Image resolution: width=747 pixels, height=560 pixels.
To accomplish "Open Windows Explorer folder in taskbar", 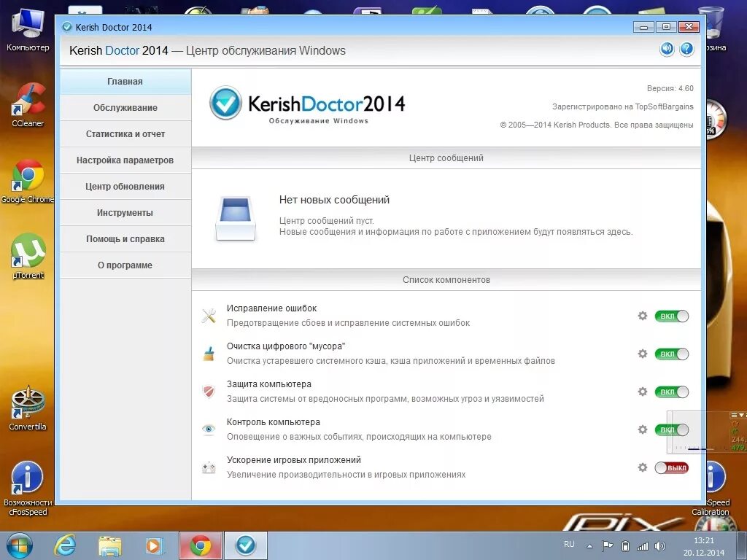I will pyautogui.click(x=109, y=545).
